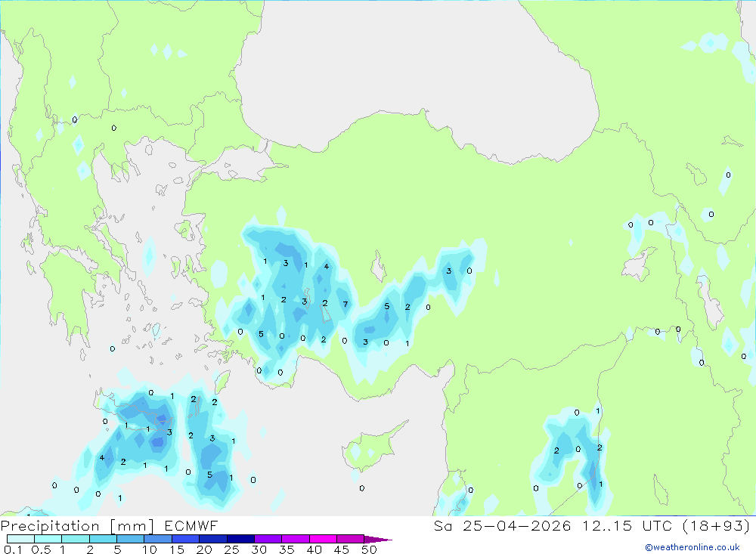The image size is (756, 554).
Task: Click the '25' legend scale label
Action: tap(232, 549)
